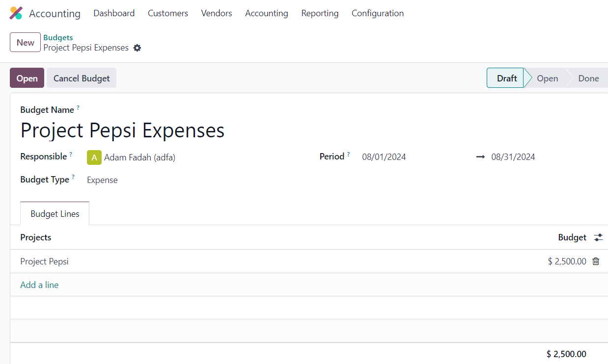The width and height of the screenshot is (608, 364).
Task: Click Add a line link
Action: [39, 285]
